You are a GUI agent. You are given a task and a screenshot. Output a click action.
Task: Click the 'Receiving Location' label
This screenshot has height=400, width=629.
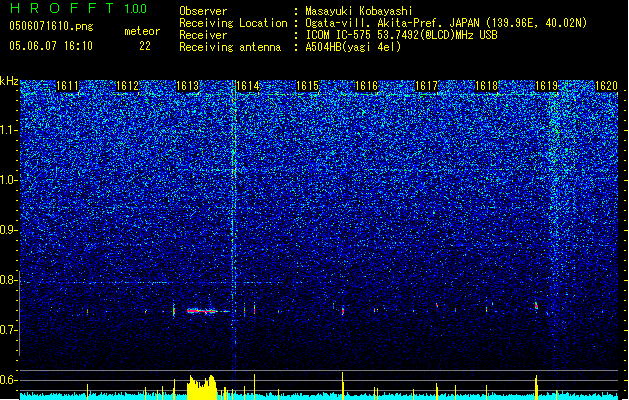tap(233, 23)
